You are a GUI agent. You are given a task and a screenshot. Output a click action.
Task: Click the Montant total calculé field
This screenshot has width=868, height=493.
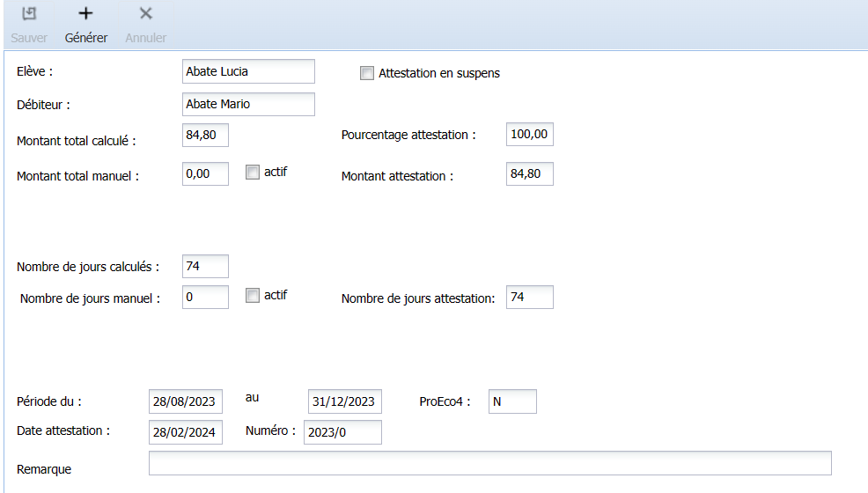coord(205,135)
